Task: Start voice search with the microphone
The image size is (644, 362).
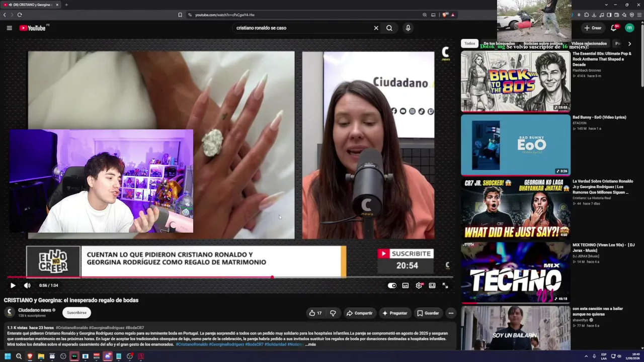Action: pyautogui.click(x=408, y=28)
